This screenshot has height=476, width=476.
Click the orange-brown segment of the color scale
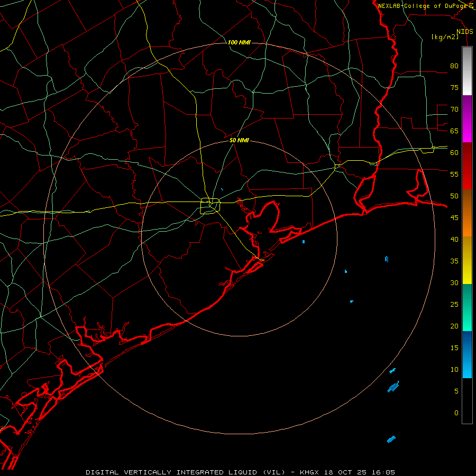(x=467, y=213)
